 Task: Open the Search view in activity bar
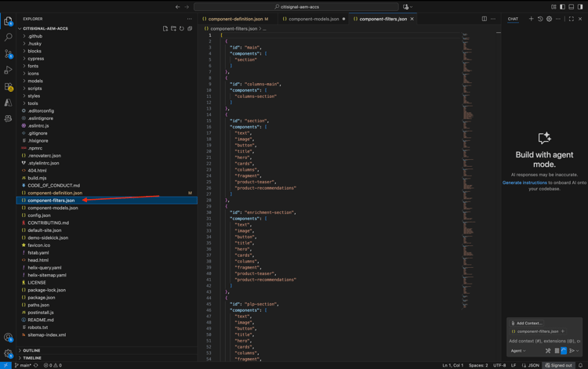pyautogui.click(x=9, y=37)
